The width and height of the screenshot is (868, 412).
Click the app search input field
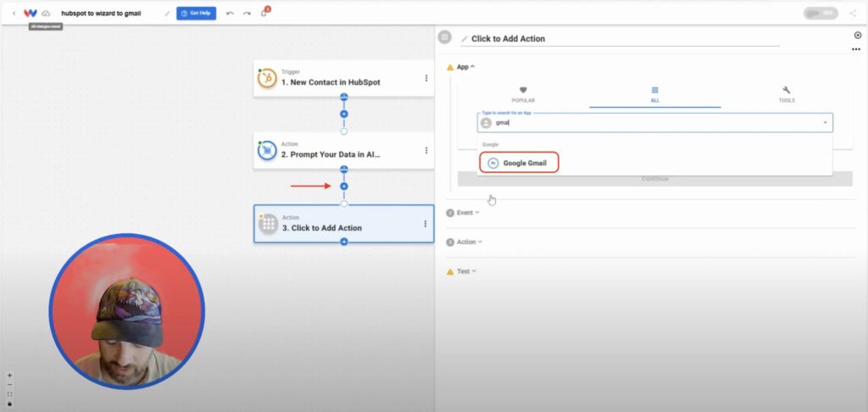click(655, 123)
